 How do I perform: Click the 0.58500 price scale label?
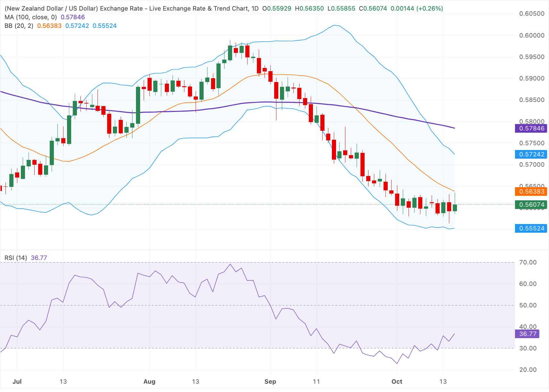(532, 100)
